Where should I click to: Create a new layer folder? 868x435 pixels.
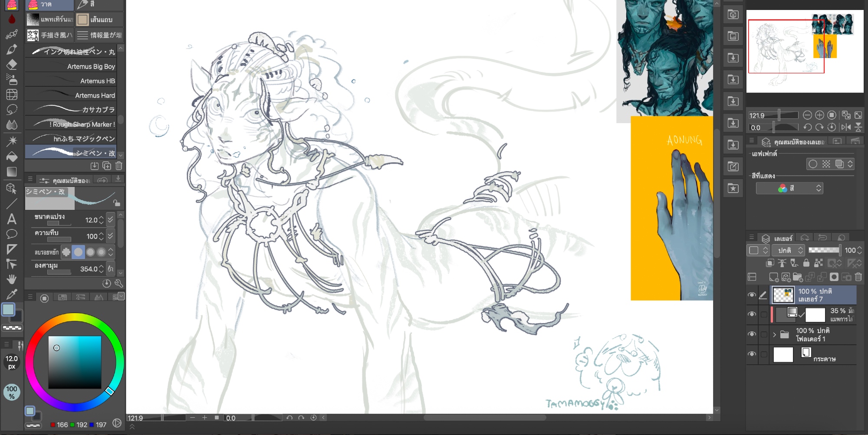[798, 277]
